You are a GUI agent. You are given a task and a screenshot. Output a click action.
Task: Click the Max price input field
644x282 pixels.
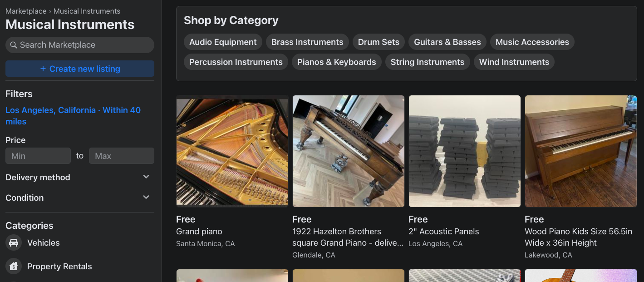[x=121, y=155]
